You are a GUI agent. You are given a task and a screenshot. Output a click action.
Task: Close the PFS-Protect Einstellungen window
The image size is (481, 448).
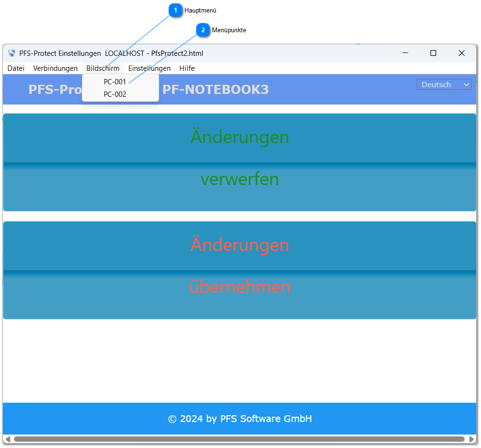(x=461, y=53)
